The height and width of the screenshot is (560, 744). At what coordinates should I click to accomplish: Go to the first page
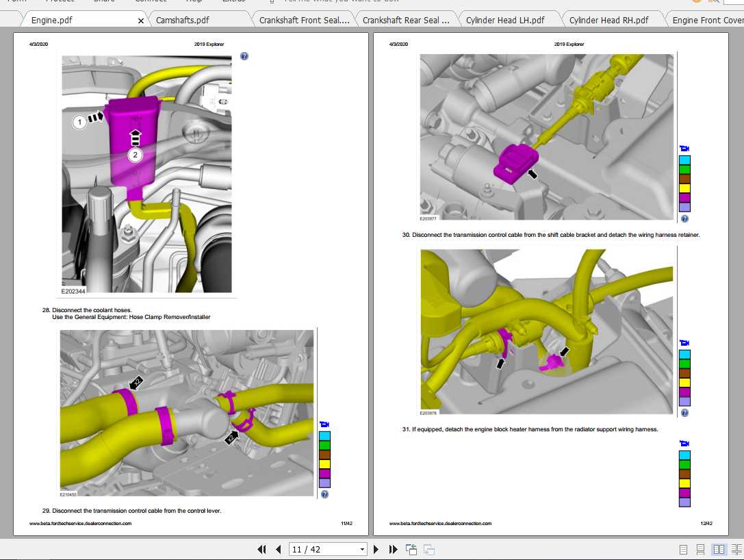click(261, 549)
